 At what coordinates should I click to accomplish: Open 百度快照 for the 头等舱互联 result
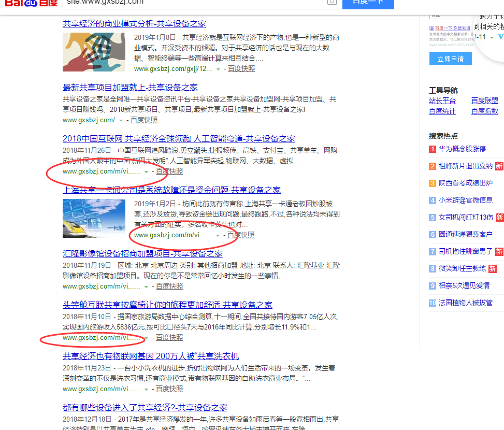(x=169, y=338)
